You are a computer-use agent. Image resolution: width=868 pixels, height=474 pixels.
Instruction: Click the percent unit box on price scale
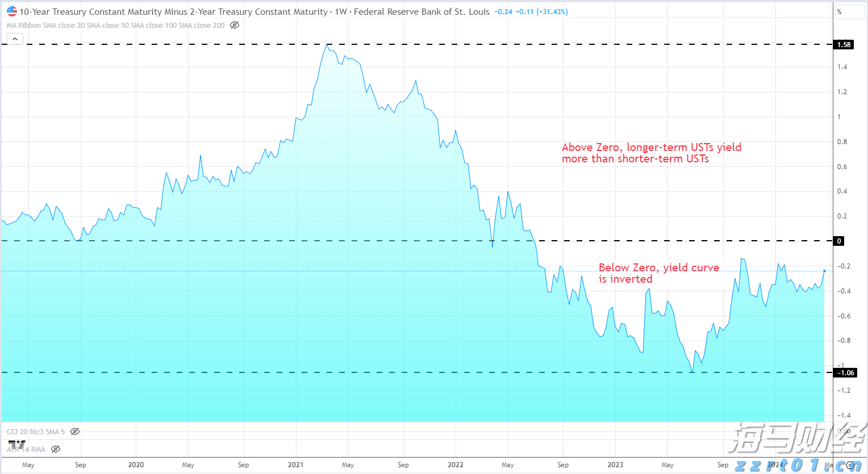pos(849,12)
